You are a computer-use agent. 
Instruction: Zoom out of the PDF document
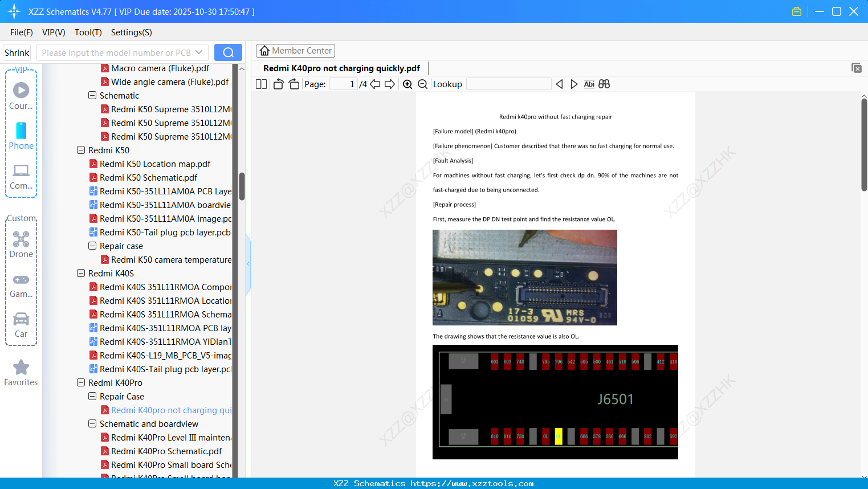422,84
